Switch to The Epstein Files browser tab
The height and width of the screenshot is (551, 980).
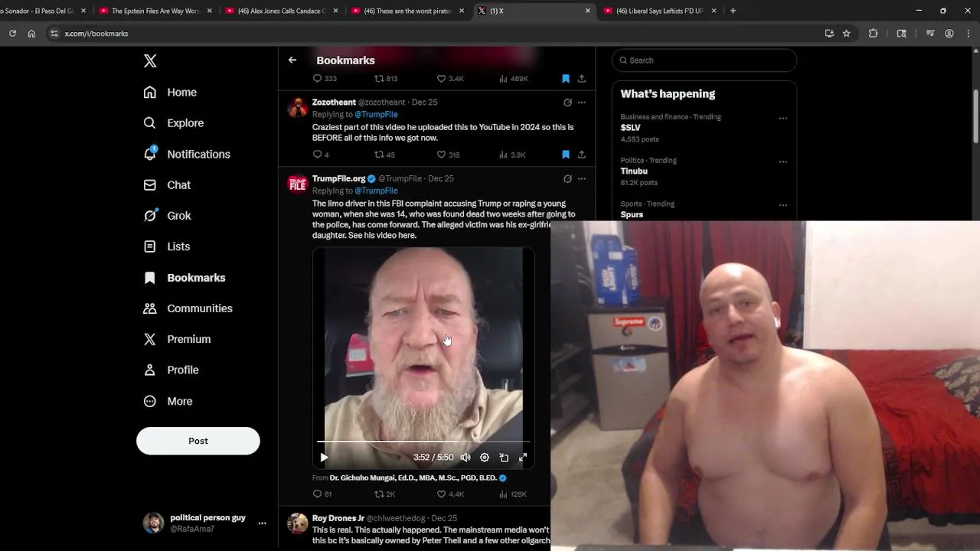coord(156,11)
